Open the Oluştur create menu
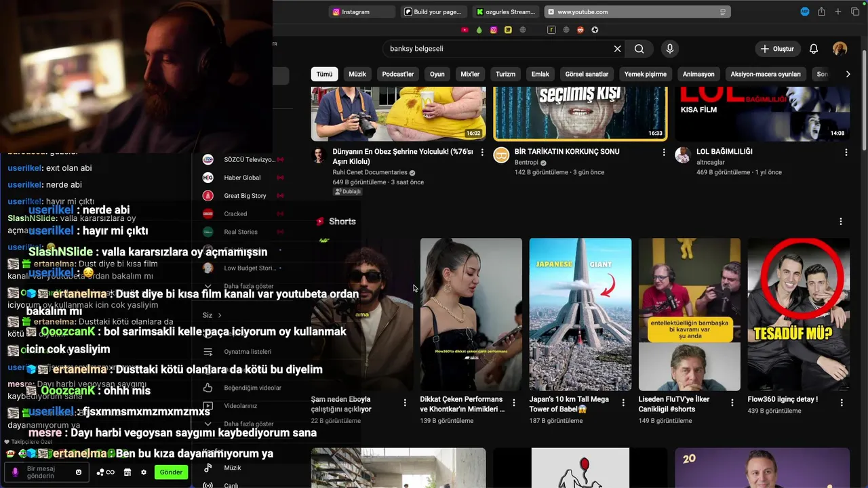The height and width of the screenshot is (488, 868). (x=777, y=49)
